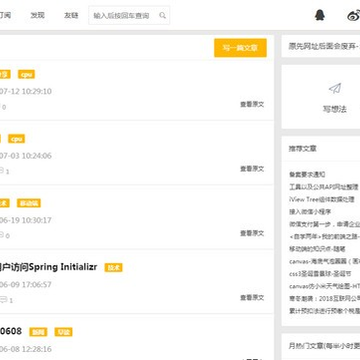Click the 07-12 10:29:10 timestamp
360x360 pixels.
tap(26, 91)
